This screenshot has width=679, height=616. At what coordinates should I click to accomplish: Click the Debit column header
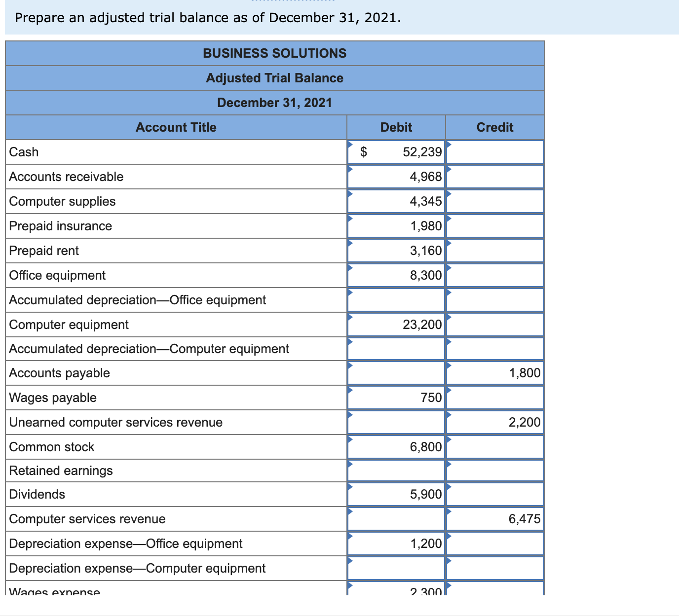396,127
